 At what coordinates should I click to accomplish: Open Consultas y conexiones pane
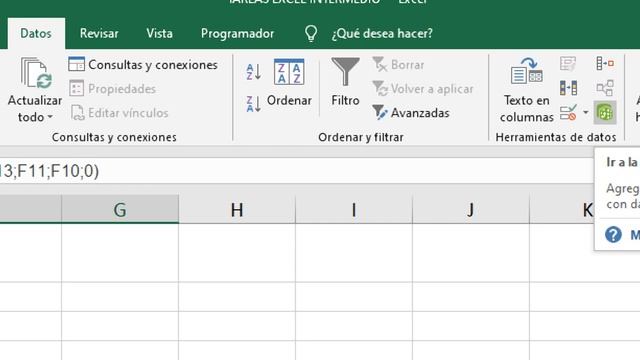143,64
